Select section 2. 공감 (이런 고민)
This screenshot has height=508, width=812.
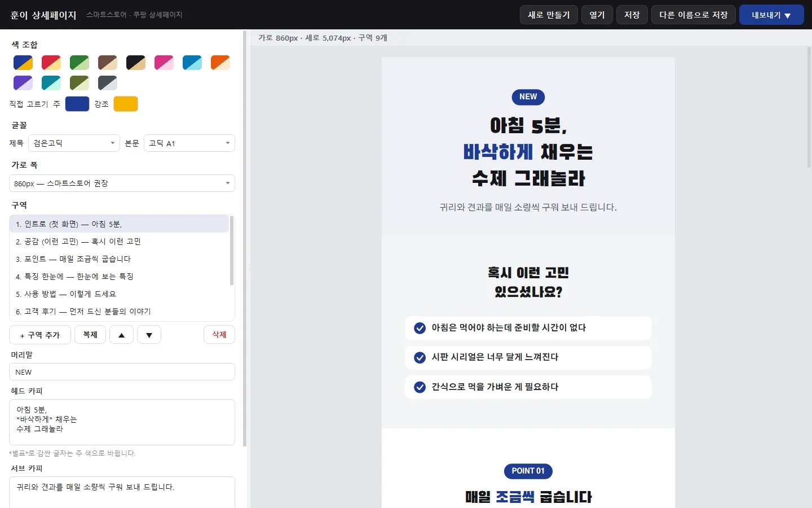(120, 242)
